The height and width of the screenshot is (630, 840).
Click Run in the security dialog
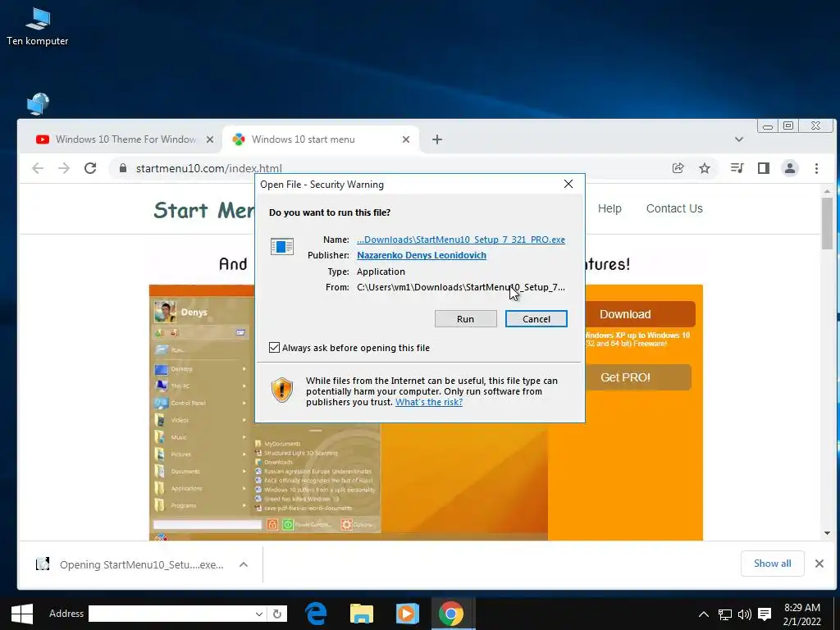pyautogui.click(x=466, y=319)
